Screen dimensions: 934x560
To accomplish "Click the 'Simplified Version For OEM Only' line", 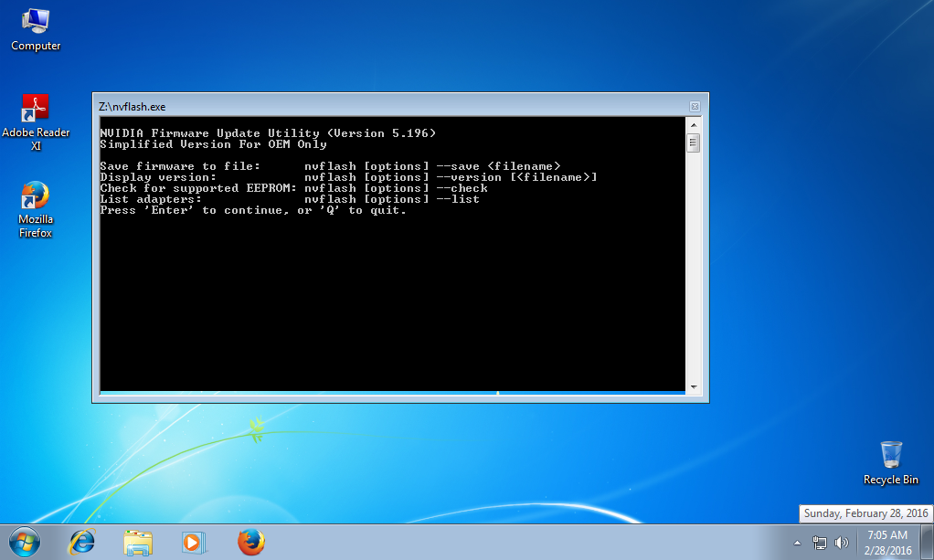I will coord(213,144).
